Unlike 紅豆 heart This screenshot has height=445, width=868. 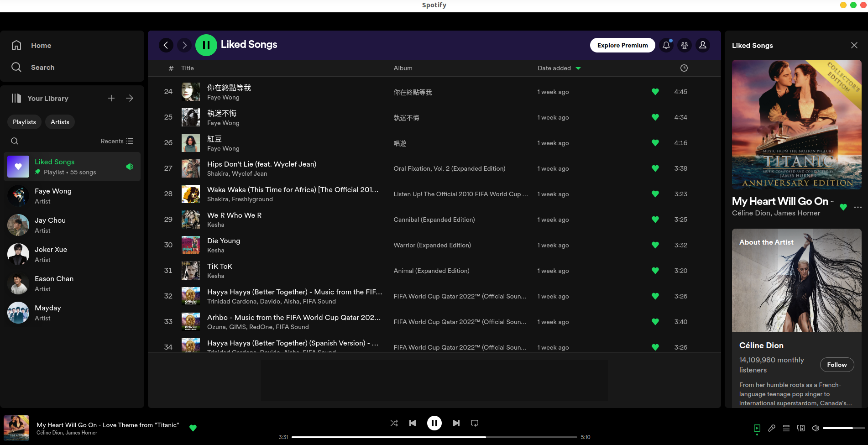pos(655,143)
